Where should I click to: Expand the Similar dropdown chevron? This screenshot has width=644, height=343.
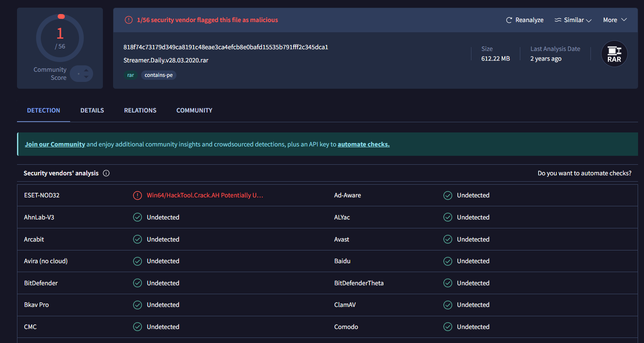pos(589,20)
